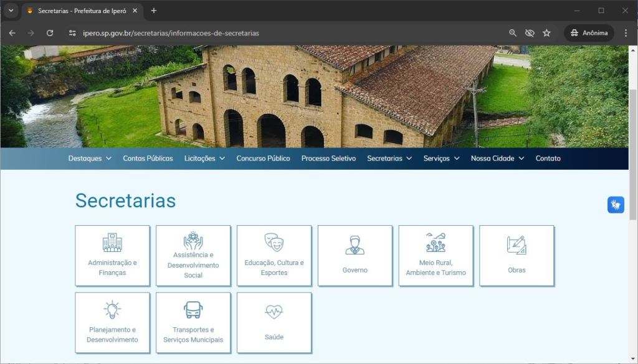Screen dimensions: 638x364
Task: Click the browser address bar URL
Action: pos(171,33)
